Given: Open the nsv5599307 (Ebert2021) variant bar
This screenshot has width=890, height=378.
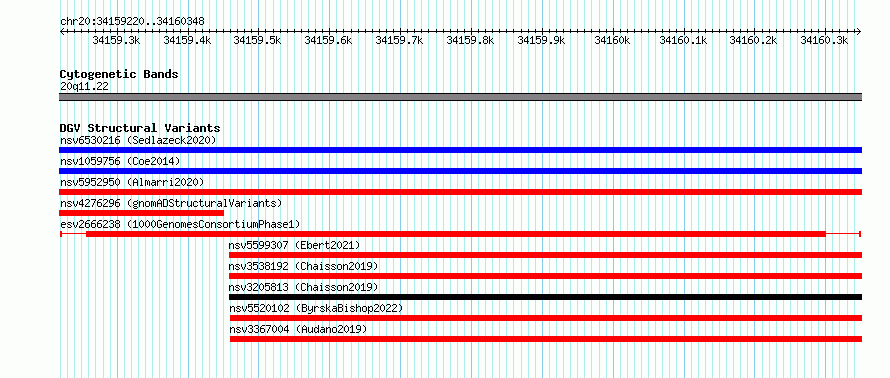Looking at the screenshot, I should click(x=545, y=255).
